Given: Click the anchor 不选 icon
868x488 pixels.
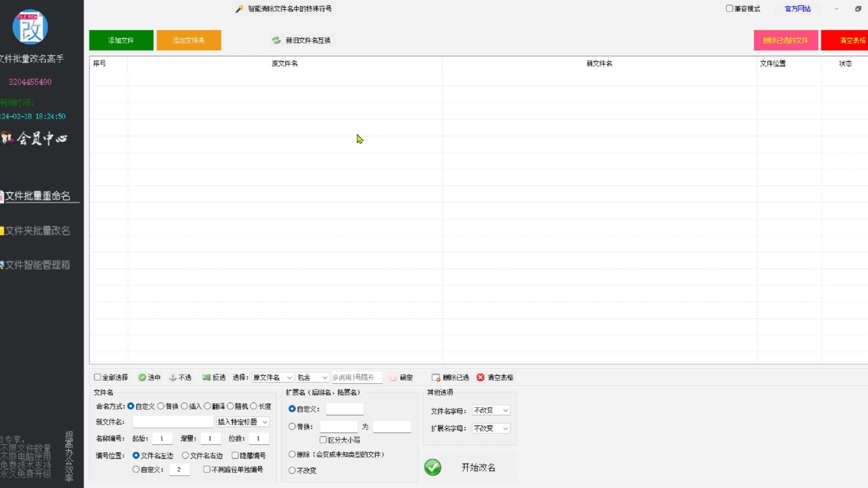Looking at the screenshot, I should point(173,377).
